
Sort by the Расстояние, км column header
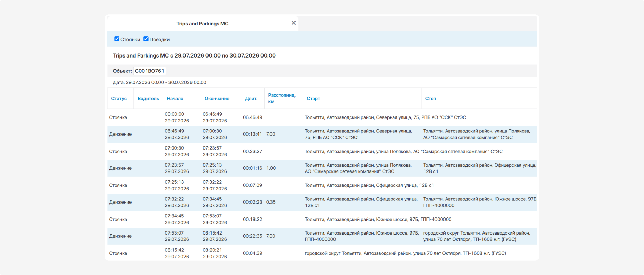[x=282, y=98]
